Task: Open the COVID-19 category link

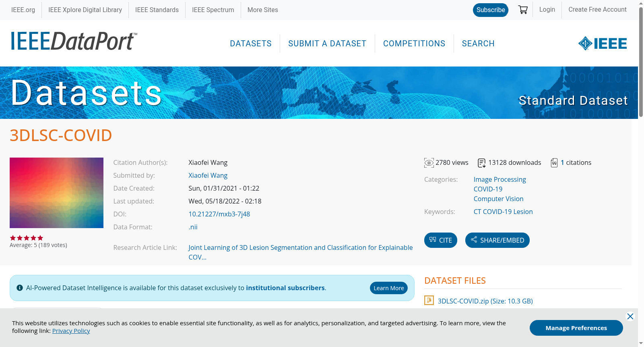Action: coord(488,189)
